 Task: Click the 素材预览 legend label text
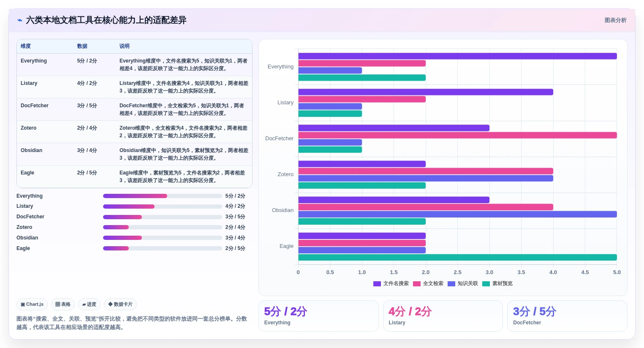502,284
